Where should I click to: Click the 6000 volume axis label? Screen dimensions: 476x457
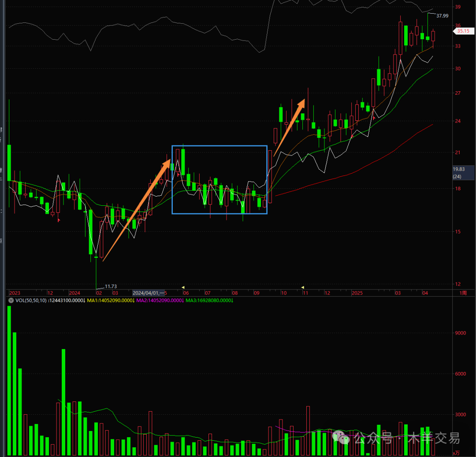pyautogui.click(x=461, y=374)
